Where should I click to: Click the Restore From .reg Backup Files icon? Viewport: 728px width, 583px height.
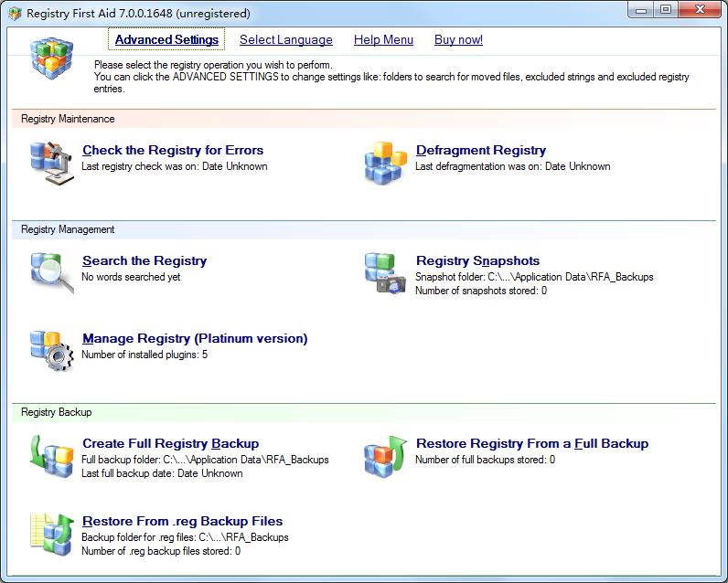[x=51, y=534]
